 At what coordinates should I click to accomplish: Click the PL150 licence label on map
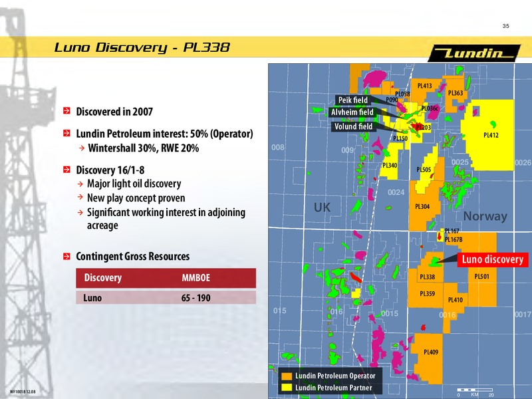click(400, 138)
